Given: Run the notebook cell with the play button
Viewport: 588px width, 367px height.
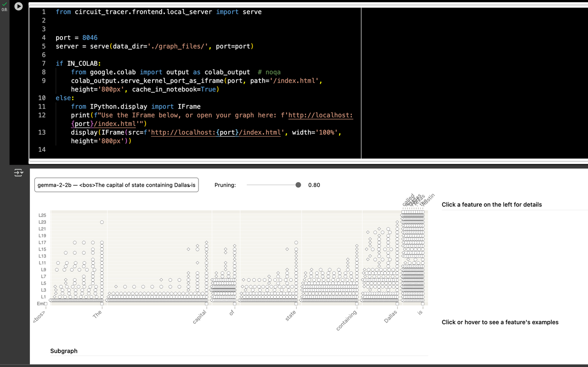Looking at the screenshot, I should click(x=18, y=6).
